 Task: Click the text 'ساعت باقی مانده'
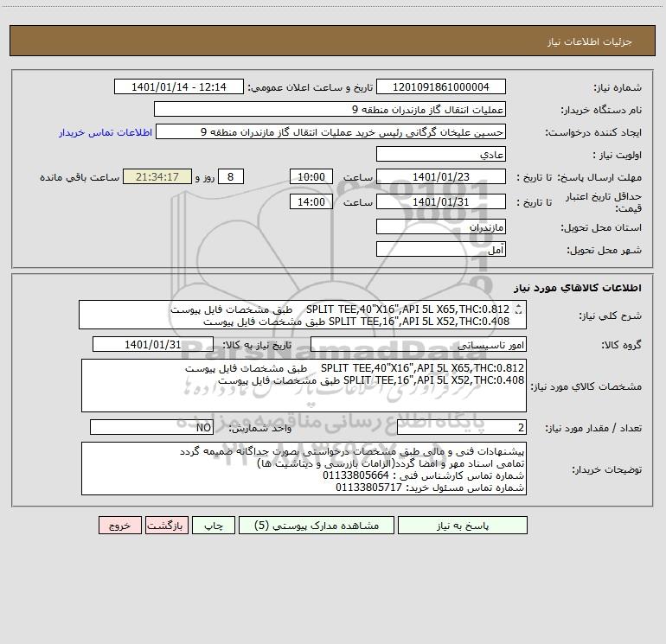click(80, 177)
